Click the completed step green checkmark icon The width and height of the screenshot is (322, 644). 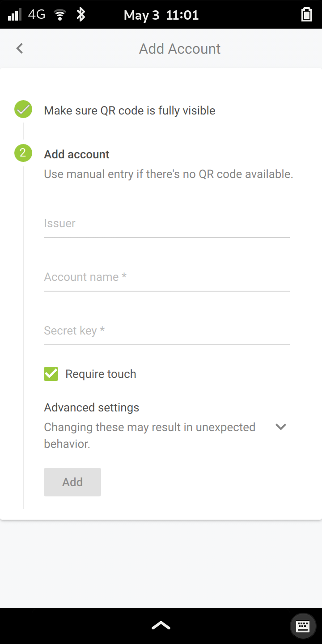[x=23, y=110]
